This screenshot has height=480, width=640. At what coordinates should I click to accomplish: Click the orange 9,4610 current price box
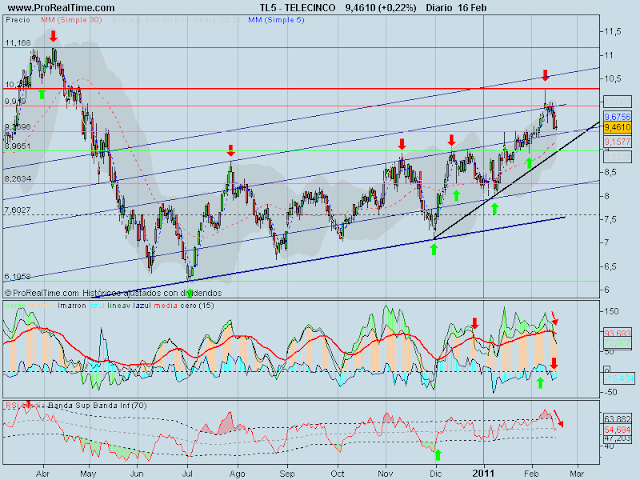(618, 127)
